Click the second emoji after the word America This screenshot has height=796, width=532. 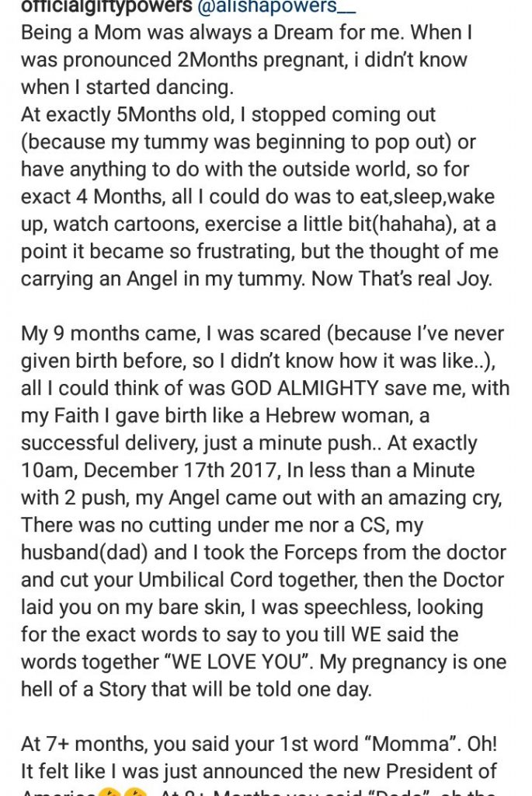pyautogui.click(x=136, y=791)
